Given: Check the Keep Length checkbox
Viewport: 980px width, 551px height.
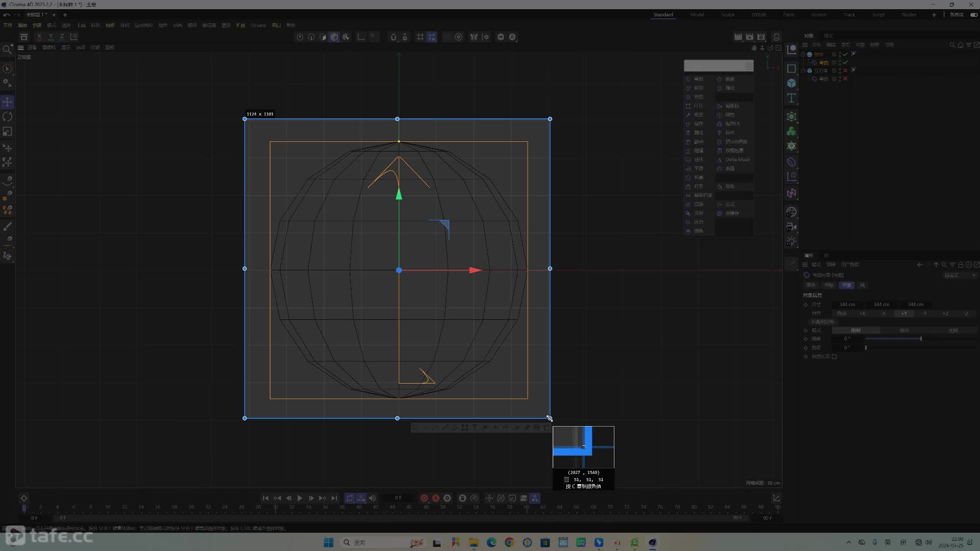Looking at the screenshot, I should tap(834, 357).
